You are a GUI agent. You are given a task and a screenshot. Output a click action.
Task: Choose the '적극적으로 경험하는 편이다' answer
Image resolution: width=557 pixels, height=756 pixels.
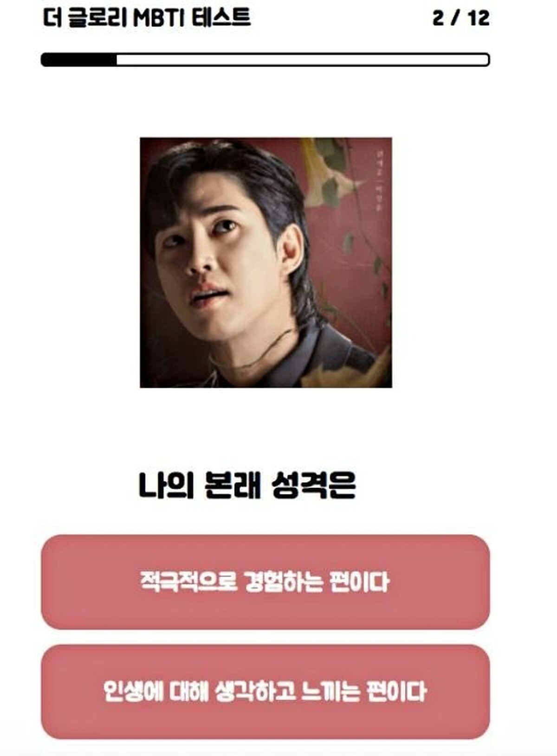(266, 582)
